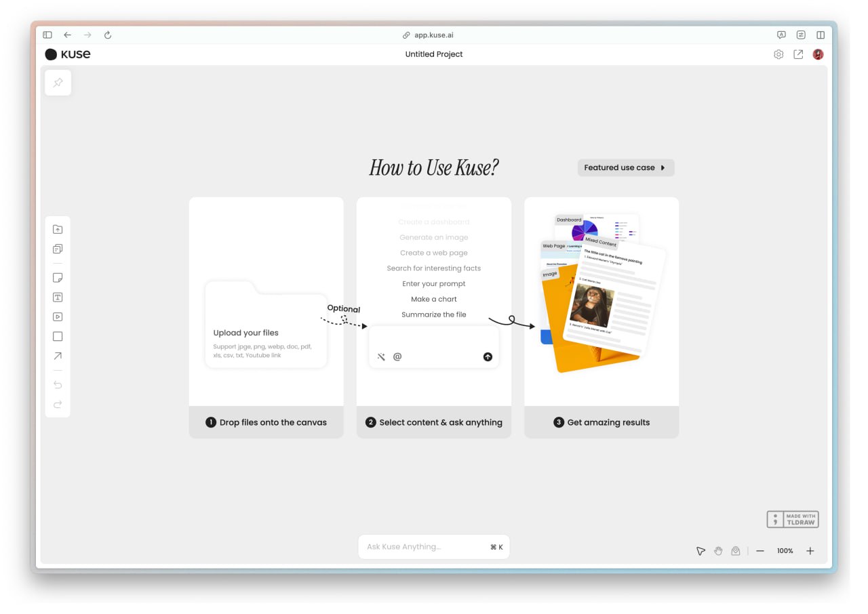Click the redo arrow in left toolbar
868x614 pixels.
[x=58, y=405]
